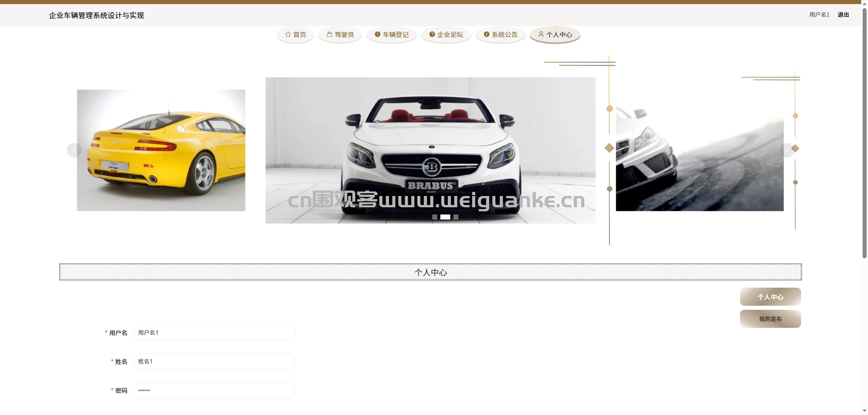
Task: Click the site title 企业车辆管理系统设计与实现
Action: [96, 15]
